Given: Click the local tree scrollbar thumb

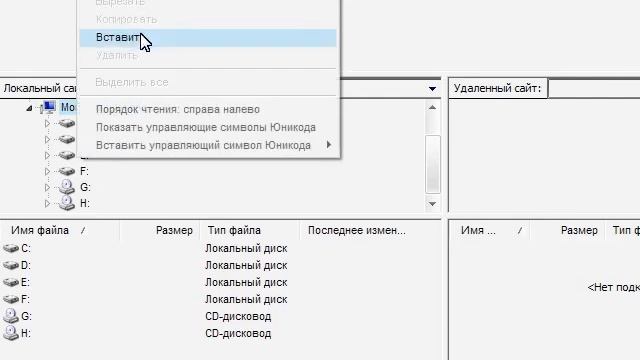Looking at the screenshot, I should pyautogui.click(x=433, y=164).
